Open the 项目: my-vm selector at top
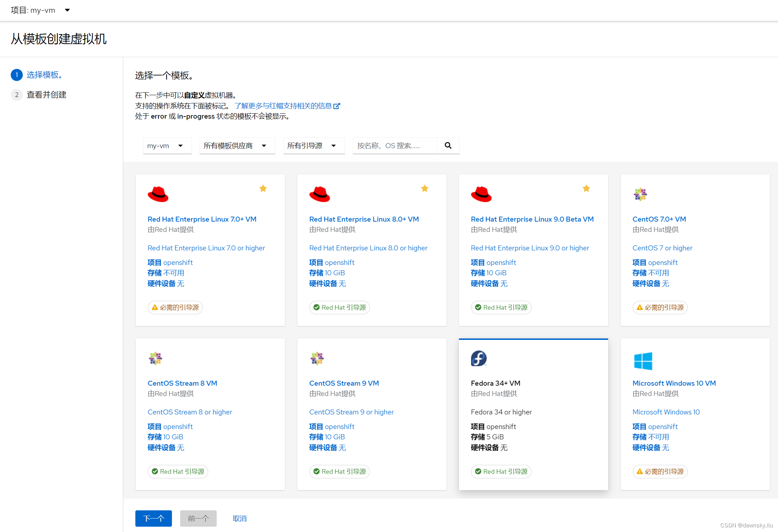 click(x=39, y=10)
